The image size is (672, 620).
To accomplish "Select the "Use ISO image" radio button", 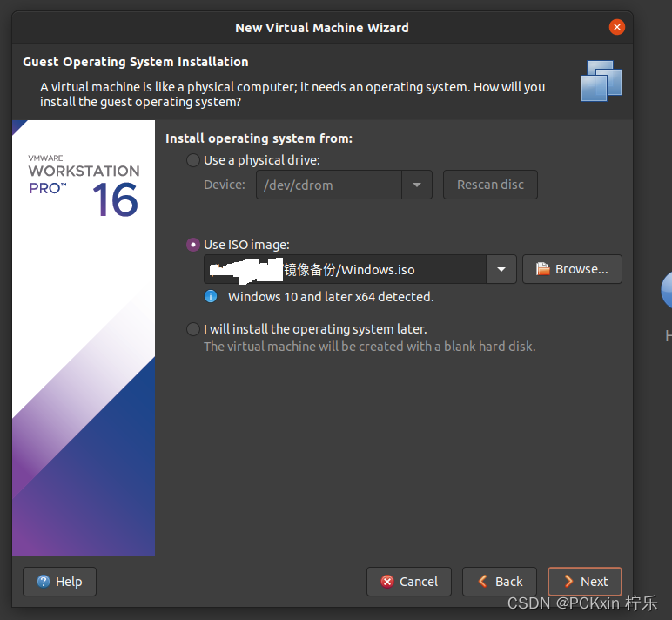I will pyautogui.click(x=193, y=245).
